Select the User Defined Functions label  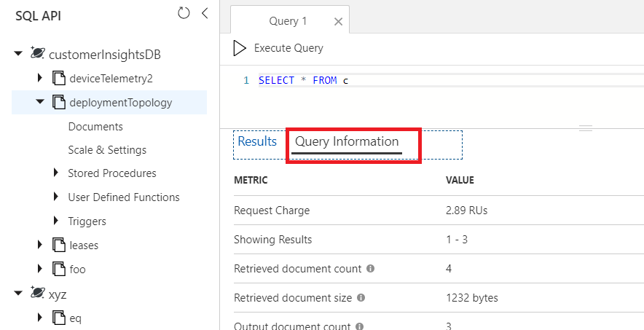124,197
